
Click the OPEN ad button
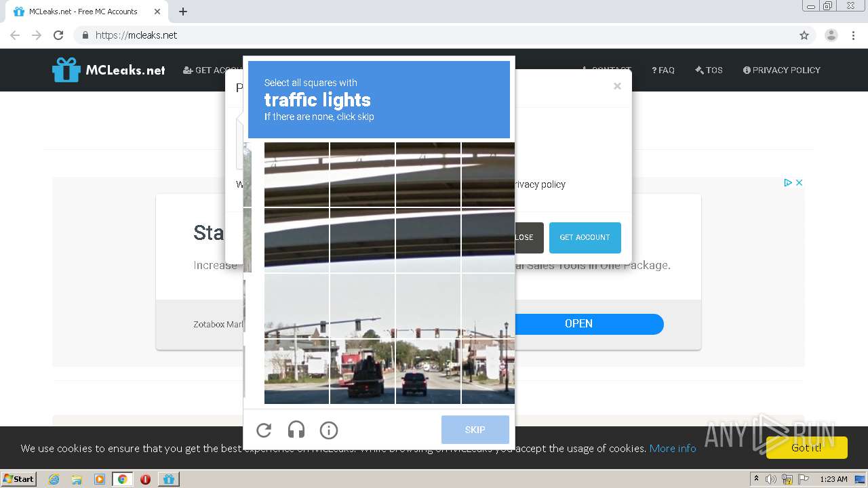tap(578, 324)
